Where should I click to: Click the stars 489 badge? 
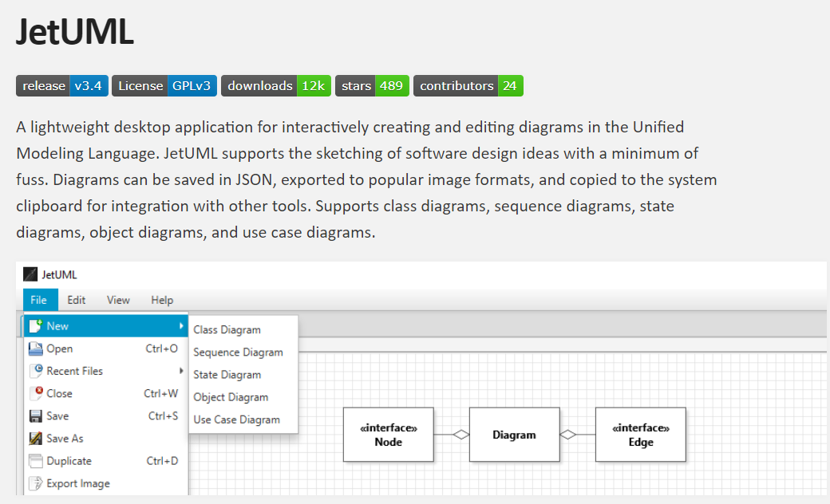click(372, 85)
